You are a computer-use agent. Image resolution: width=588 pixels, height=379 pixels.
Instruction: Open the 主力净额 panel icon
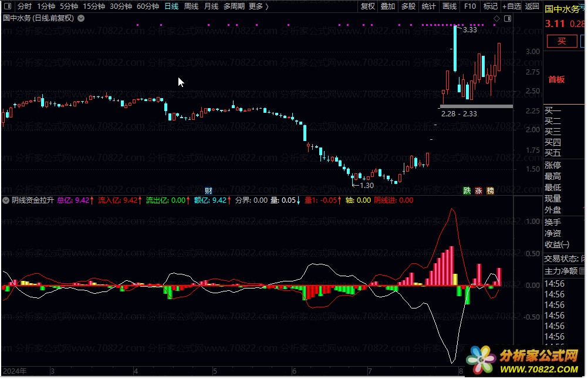point(582,270)
